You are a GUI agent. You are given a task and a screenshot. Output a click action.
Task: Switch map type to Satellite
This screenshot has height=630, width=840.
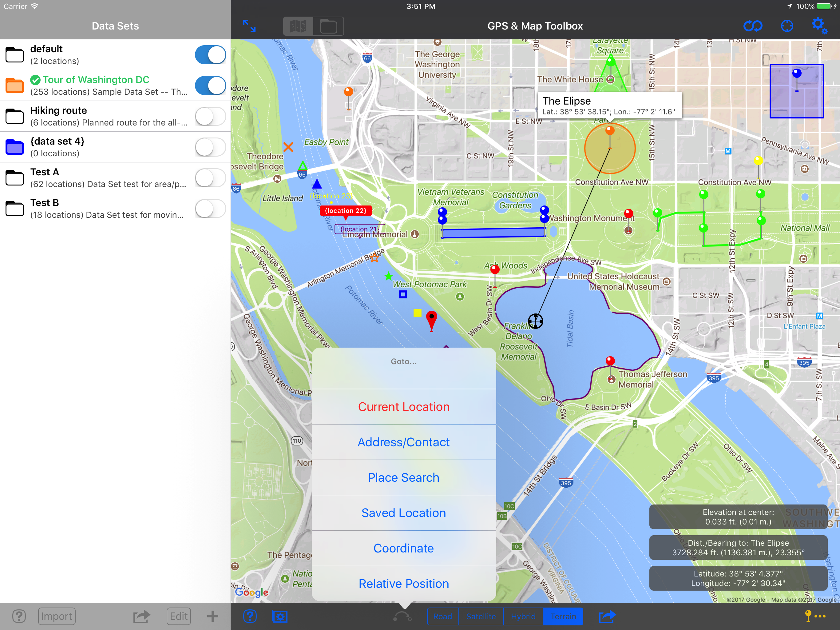[481, 616]
